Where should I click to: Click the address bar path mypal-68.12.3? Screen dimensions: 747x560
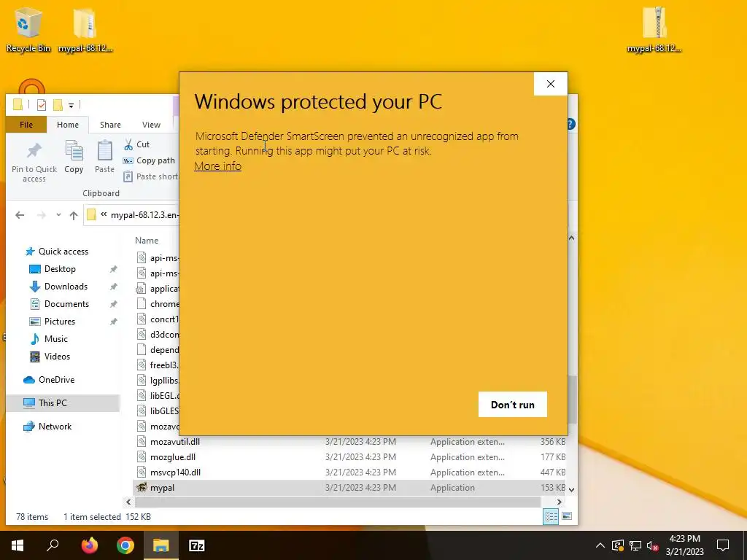(144, 215)
